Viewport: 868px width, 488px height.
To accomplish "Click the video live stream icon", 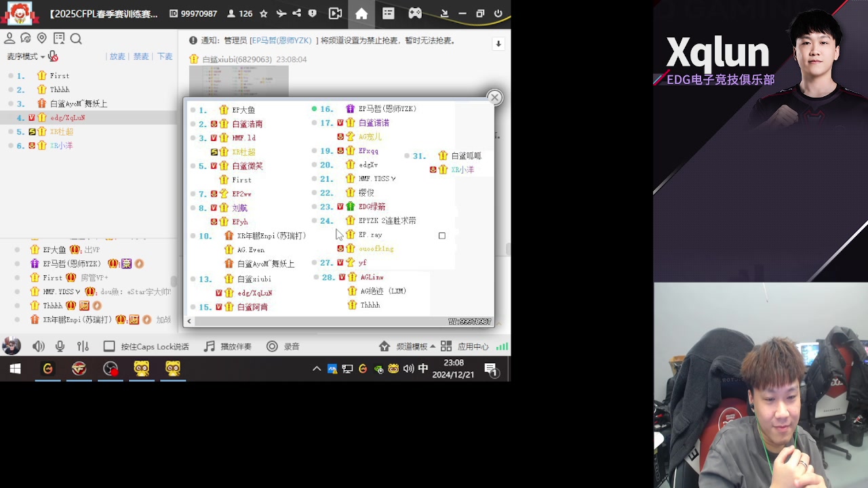I will click(x=335, y=14).
